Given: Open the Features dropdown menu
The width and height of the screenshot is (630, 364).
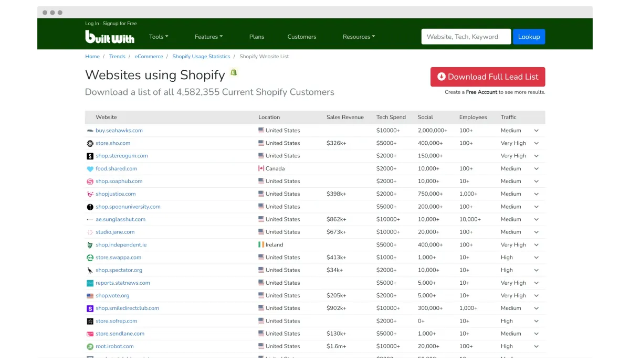Looking at the screenshot, I should (208, 37).
